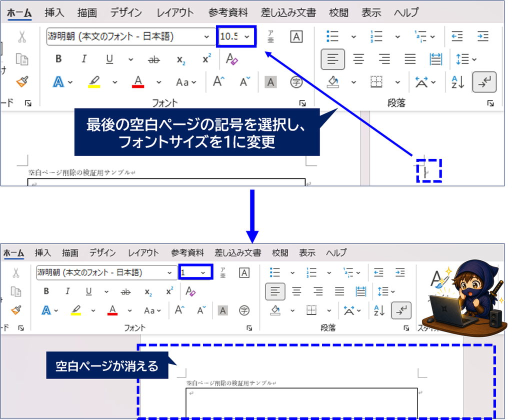Click character shading icon in top ribbon
The image size is (512, 420).
click(270, 82)
